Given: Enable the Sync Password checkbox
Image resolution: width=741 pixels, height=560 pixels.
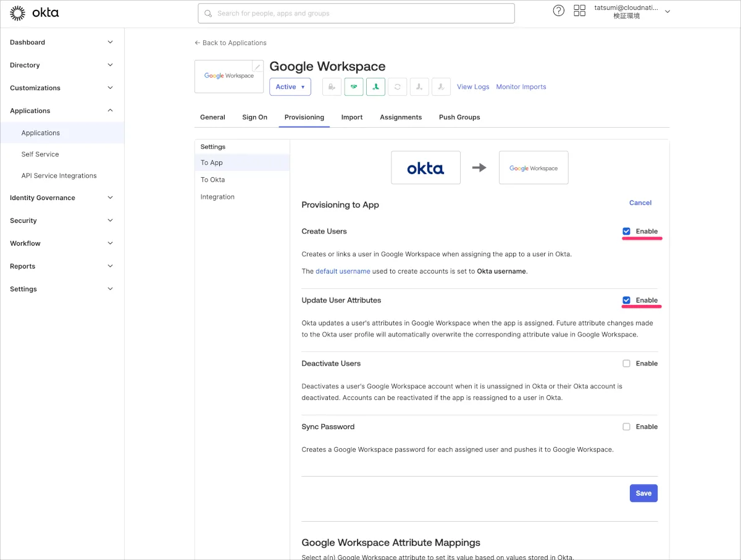Looking at the screenshot, I should pyautogui.click(x=626, y=427).
